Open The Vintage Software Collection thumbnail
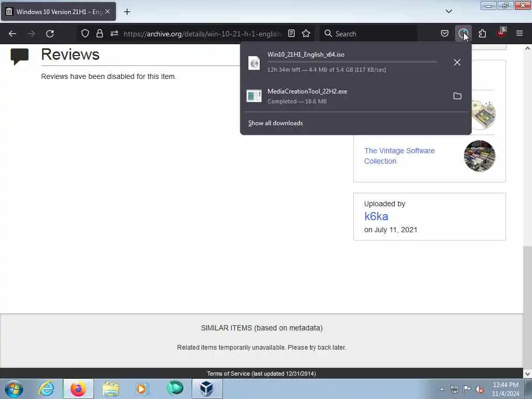Screen dimensions: 532x399 (480, 156)
